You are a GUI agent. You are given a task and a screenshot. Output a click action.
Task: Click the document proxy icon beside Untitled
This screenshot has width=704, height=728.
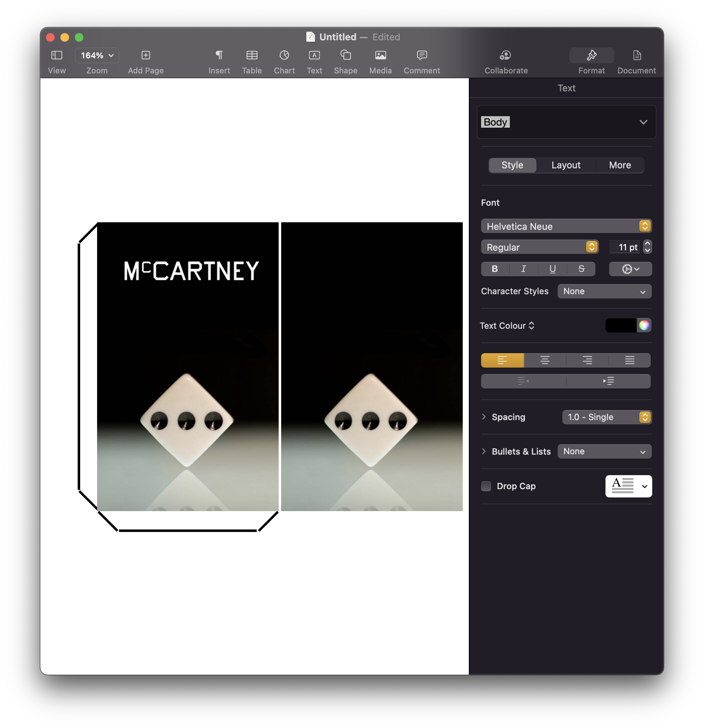(x=310, y=37)
